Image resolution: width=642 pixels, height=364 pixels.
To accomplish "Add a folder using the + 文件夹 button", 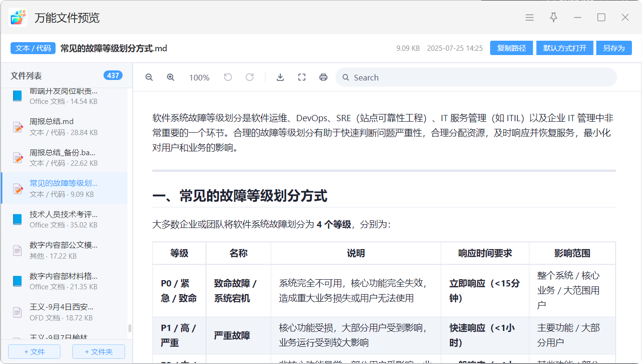I will [x=99, y=352].
